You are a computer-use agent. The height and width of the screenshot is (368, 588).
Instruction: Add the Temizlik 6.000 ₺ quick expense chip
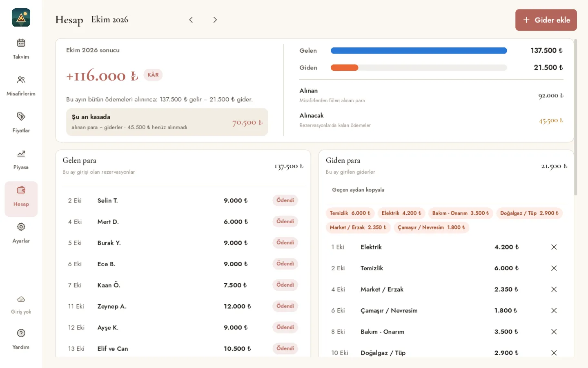350,213
